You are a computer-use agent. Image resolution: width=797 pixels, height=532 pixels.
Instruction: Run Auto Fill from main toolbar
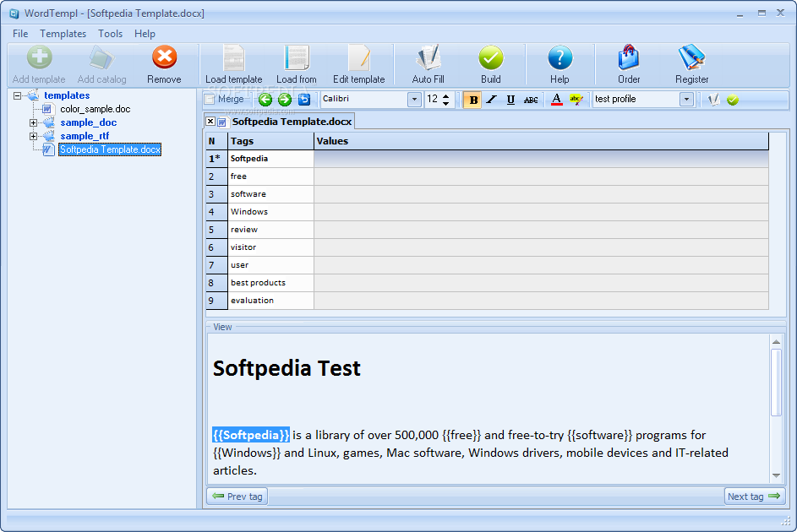(x=428, y=65)
